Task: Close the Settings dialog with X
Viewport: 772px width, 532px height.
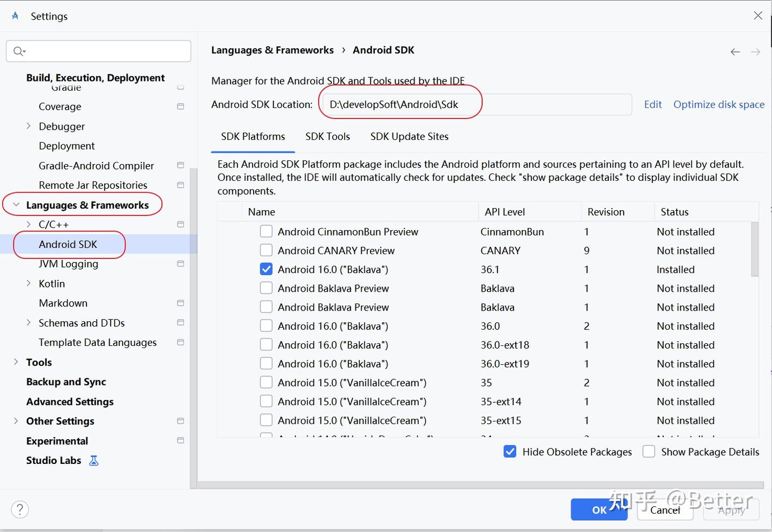Action: coord(758,16)
